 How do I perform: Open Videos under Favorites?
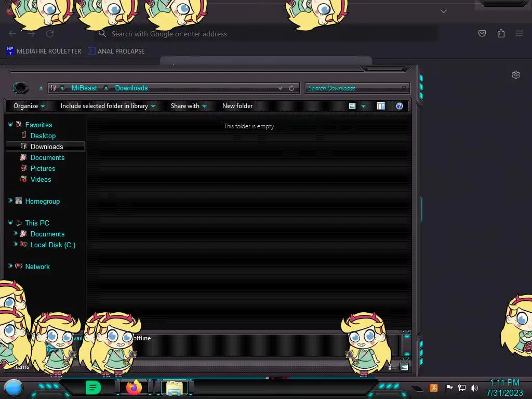(x=41, y=179)
